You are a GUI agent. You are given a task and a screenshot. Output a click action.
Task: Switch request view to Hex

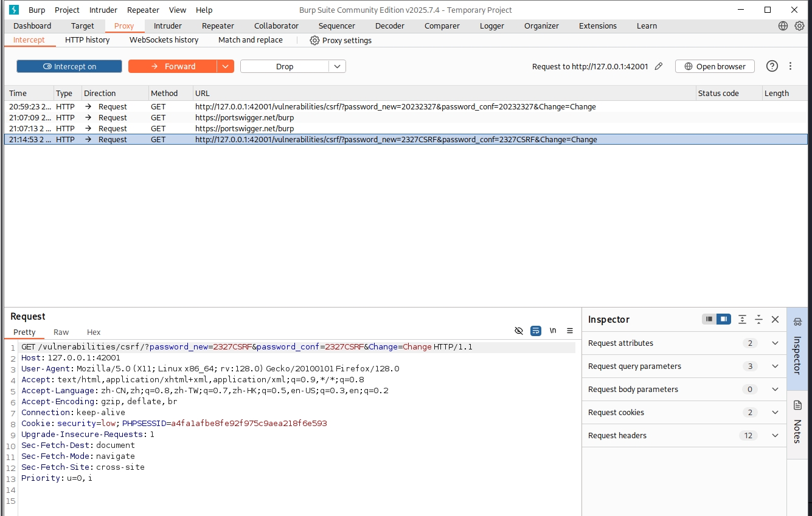click(x=94, y=332)
